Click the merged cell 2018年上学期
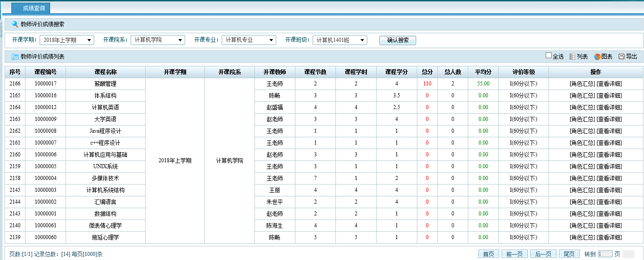644x260 pixels. click(x=175, y=161)
